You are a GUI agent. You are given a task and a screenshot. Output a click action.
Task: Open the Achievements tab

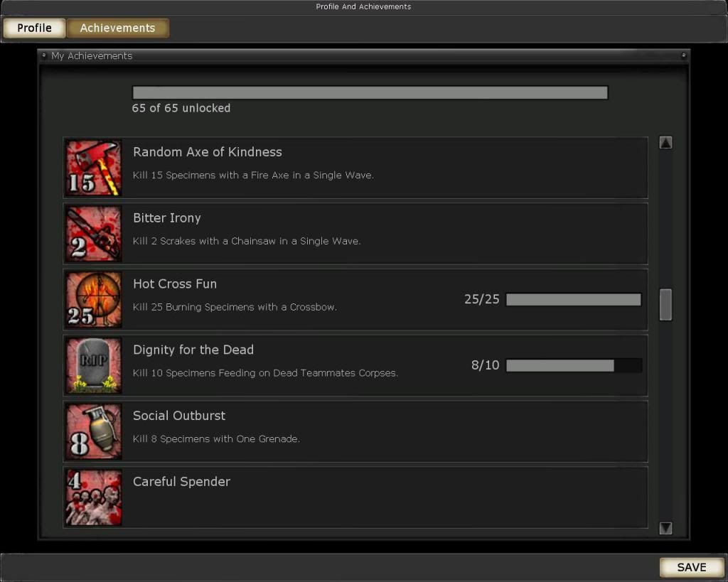tap(117, 28)
